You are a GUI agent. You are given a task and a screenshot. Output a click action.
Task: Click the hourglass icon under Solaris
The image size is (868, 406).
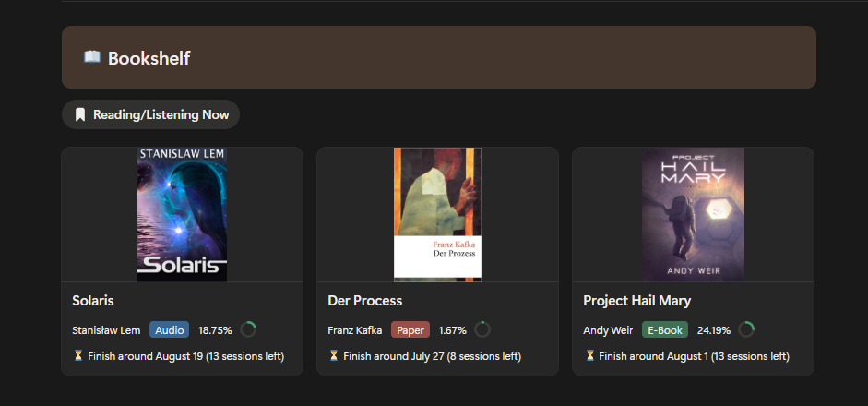pyautogui.click(x=78, y=355)
